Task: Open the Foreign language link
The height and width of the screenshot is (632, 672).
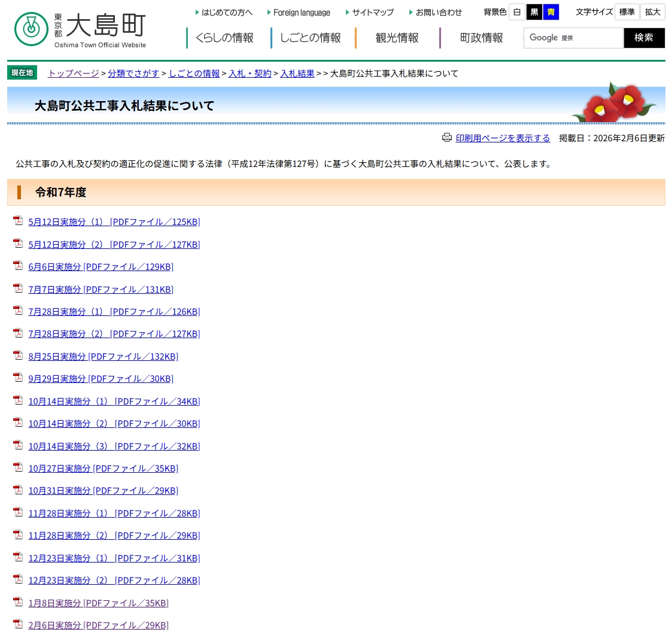Action: pyautogui.click(x=302, y=12)
